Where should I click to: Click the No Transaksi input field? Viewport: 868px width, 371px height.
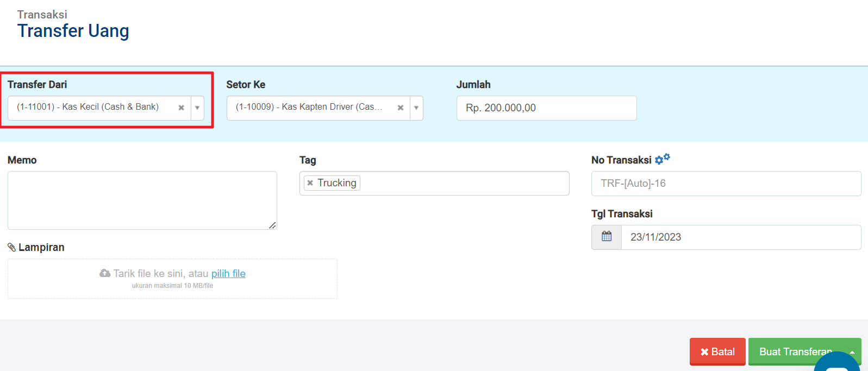click(726, 184)
